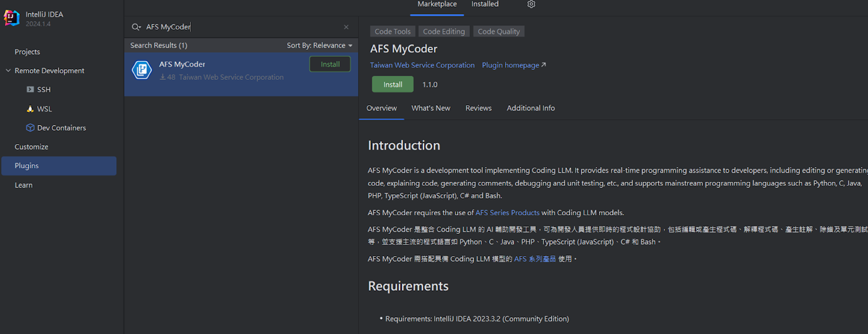Click the search magnifier icon

136,27
